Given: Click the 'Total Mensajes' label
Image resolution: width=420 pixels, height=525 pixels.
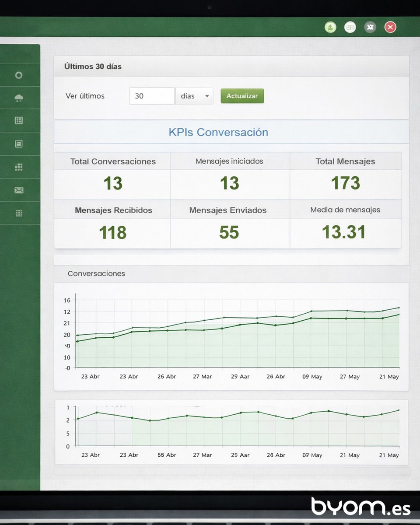Looking at the screenshot, I should click(345, 161).
